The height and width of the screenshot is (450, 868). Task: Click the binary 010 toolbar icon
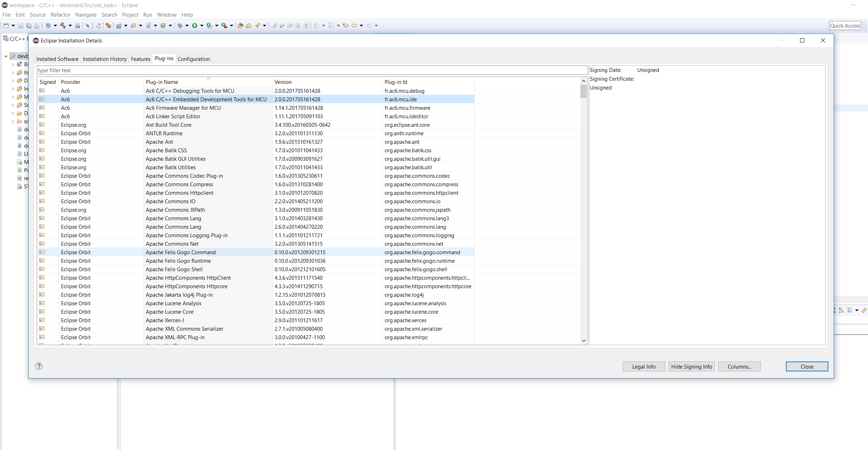[x=77, y=25]
